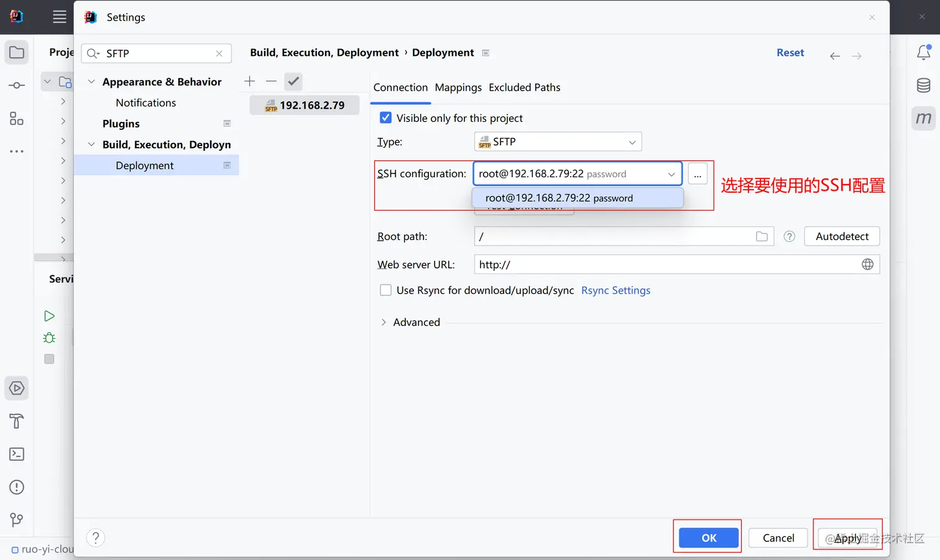Screen dimensions: 940x560
Task: Clear the SFTP search text
Action: coord(219,53)
